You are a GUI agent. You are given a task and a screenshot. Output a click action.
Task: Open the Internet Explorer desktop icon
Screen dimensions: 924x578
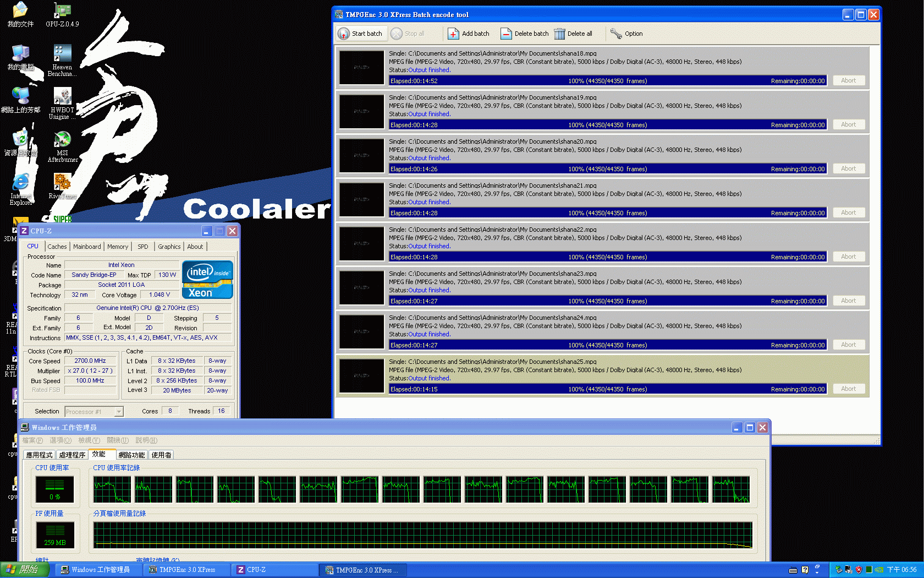[20, 182]
